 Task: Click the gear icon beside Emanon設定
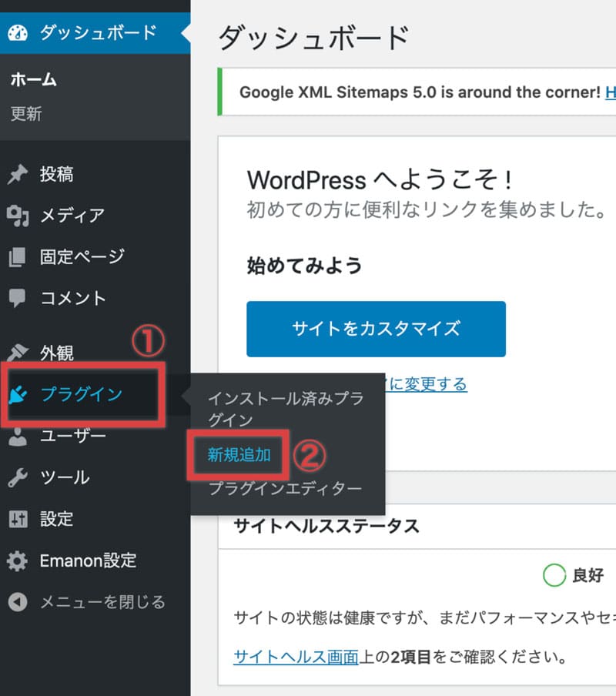(17, 560)
